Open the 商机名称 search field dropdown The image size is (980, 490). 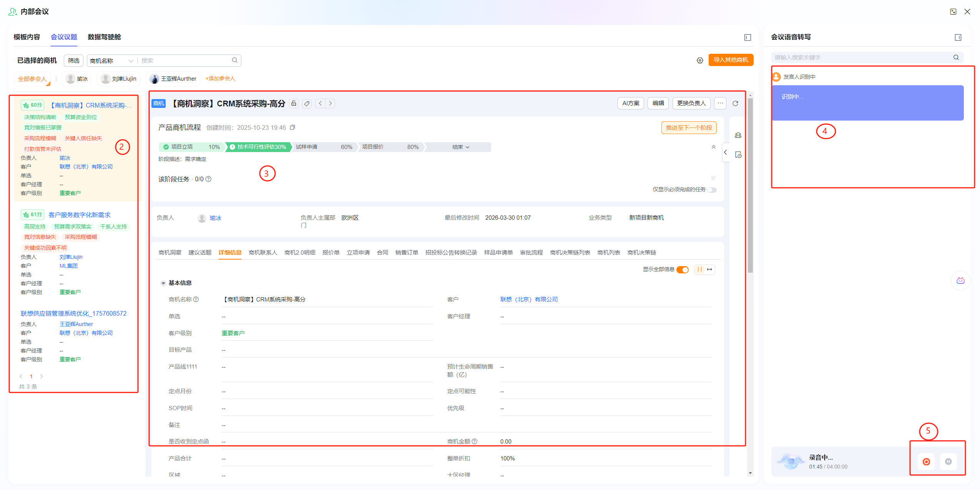point(111,61)
